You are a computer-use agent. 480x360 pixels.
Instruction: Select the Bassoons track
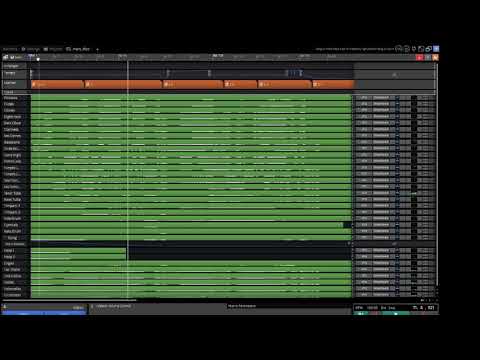(x=16, y=142)
